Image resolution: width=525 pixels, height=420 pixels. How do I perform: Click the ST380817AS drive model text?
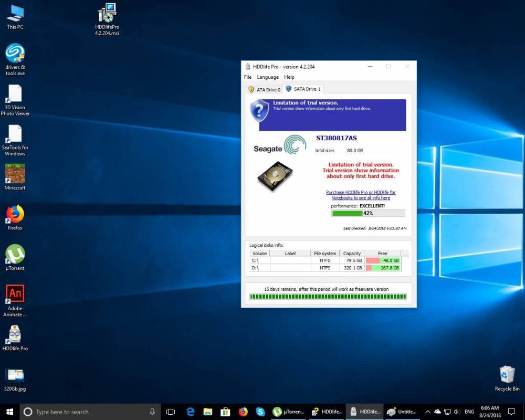(x=336, y=138)
